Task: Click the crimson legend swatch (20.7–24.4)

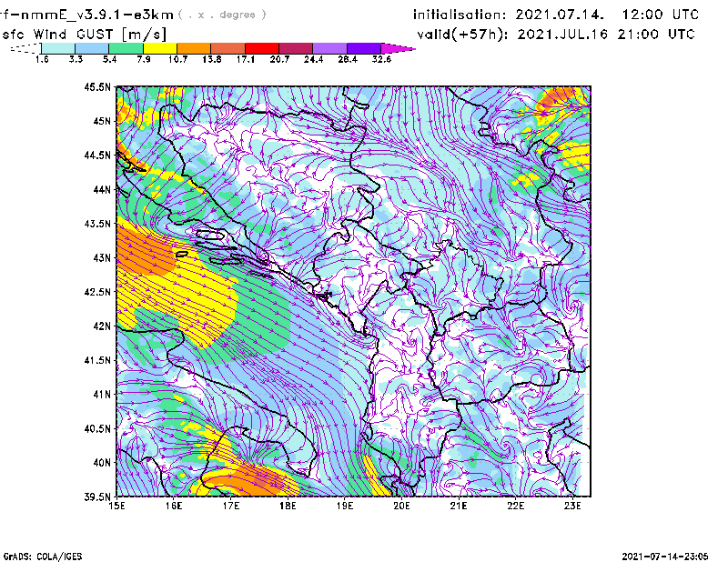Action: [296, 48]
